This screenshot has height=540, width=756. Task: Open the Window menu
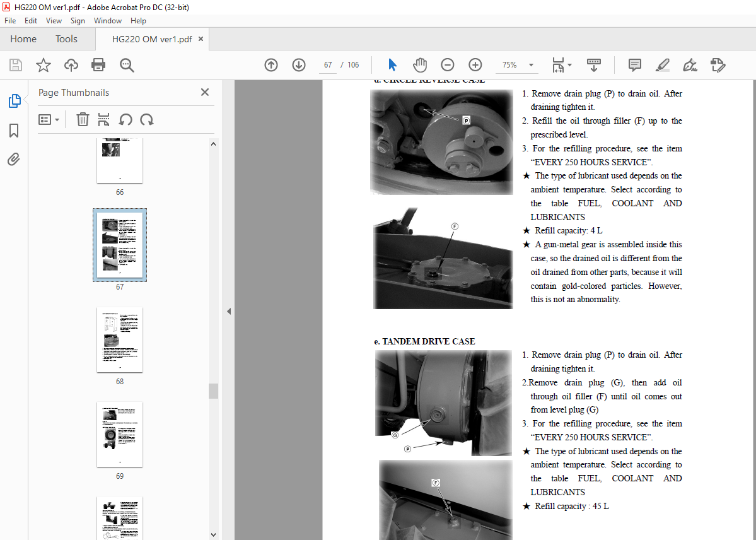pyautogui.click(x=108, y=21)
